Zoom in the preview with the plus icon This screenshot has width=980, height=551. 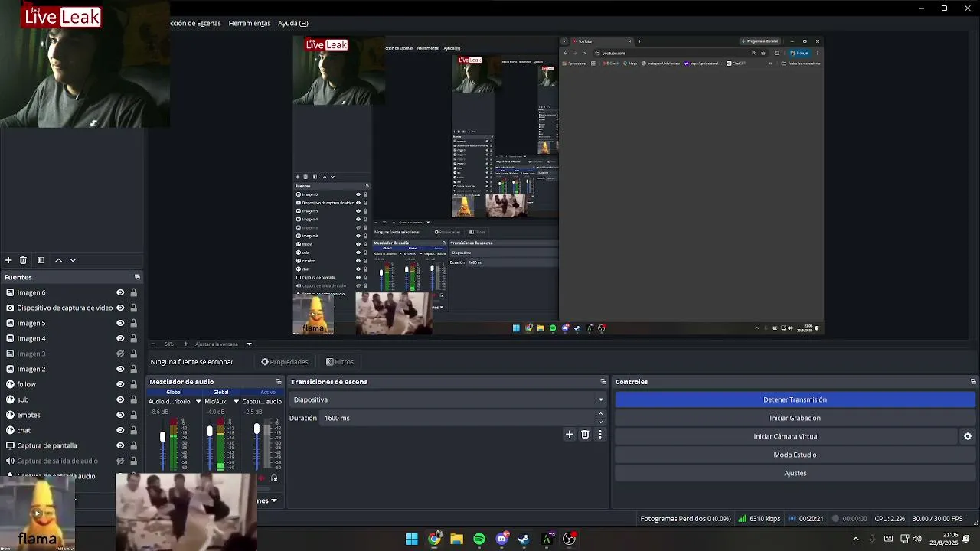(x=185, y=344)
